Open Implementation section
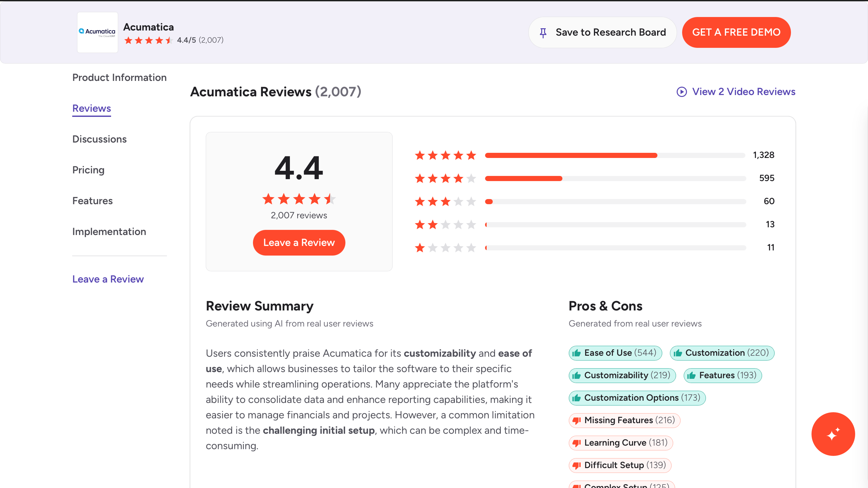The image size is (868, 488). tap(109, 231)
